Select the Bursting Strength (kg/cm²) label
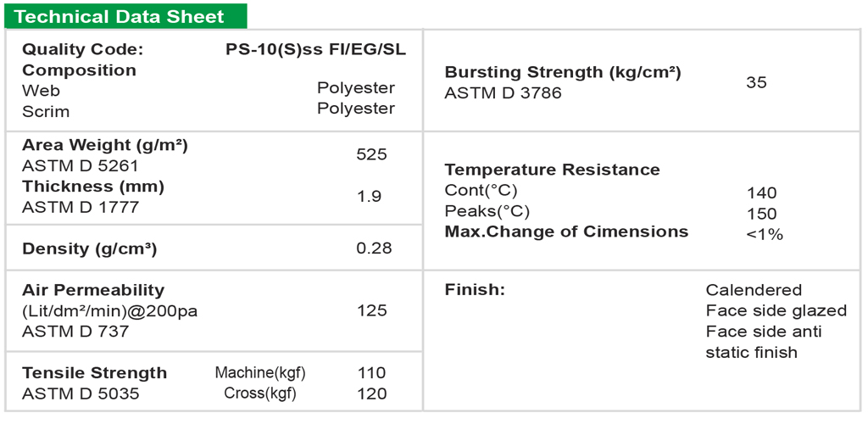868x424 pixels. (x=562, y=73)
